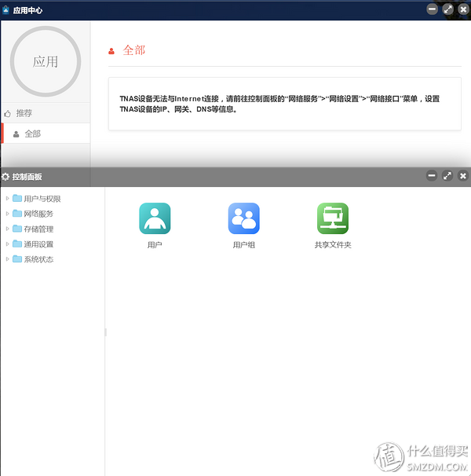Click the thumbs-up icon beside 推荐

(8, 113)
